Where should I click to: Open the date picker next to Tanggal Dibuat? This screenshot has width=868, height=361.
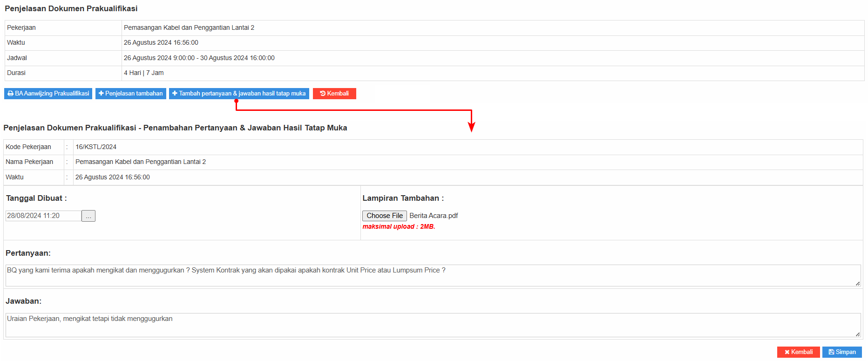pos(88,216)
